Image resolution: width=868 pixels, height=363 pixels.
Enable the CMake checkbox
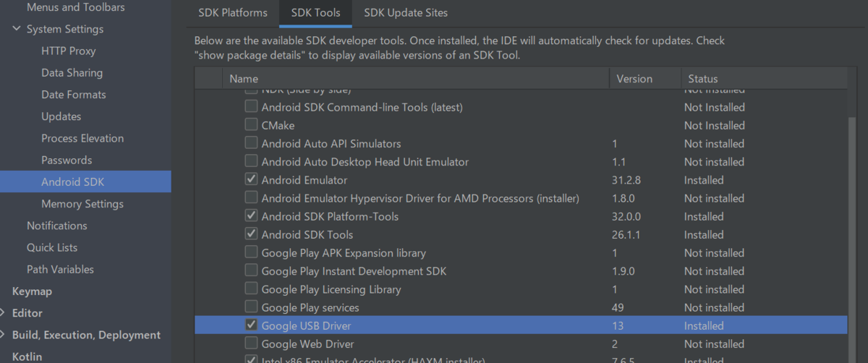251,125
